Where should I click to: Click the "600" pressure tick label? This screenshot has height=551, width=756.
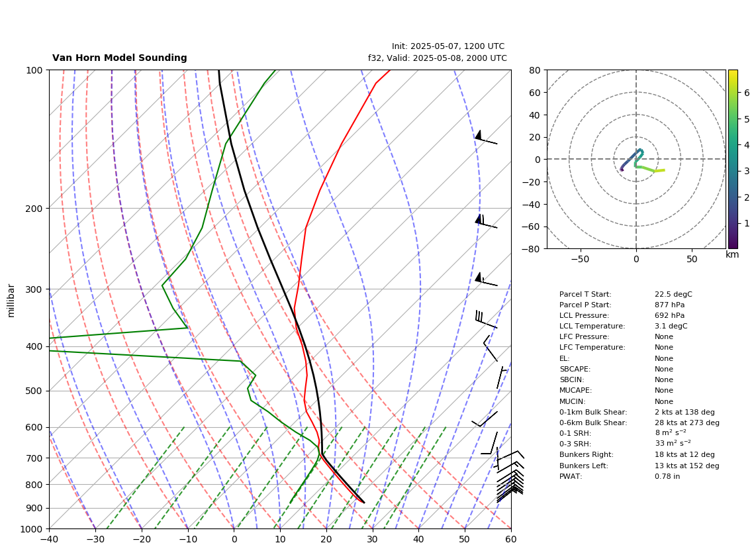pos(35,427)
